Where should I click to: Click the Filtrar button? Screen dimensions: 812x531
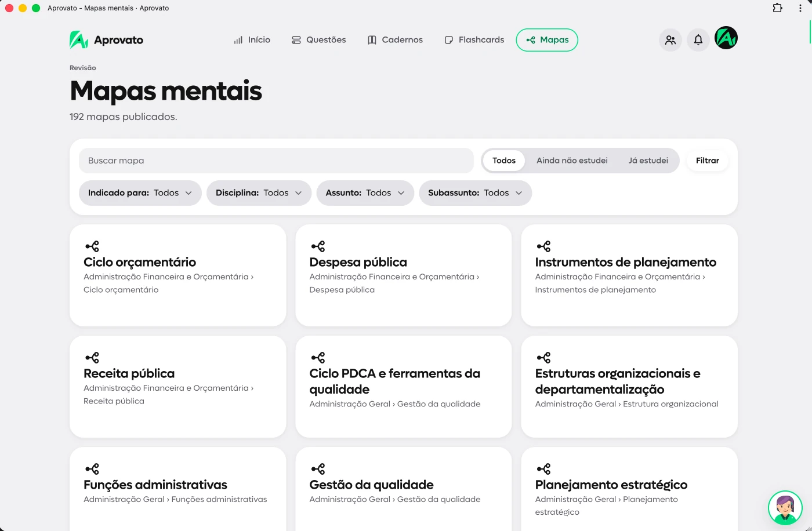point(708,161)
